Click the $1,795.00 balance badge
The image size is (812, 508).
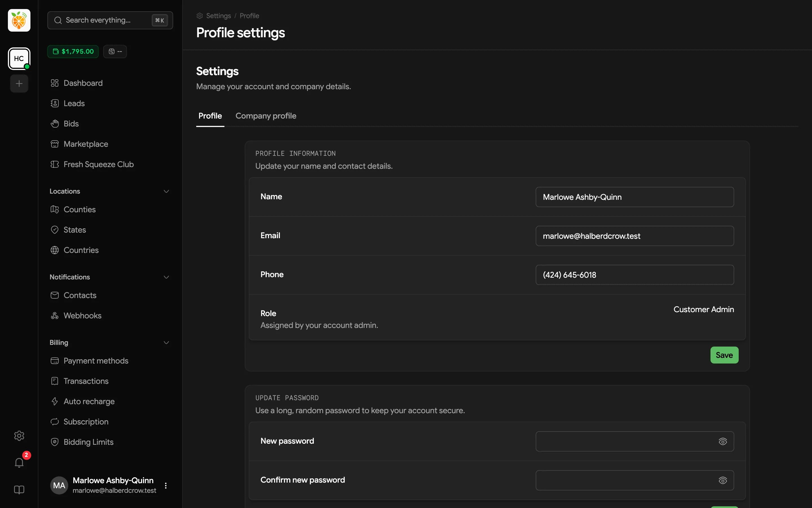point(73,51)
